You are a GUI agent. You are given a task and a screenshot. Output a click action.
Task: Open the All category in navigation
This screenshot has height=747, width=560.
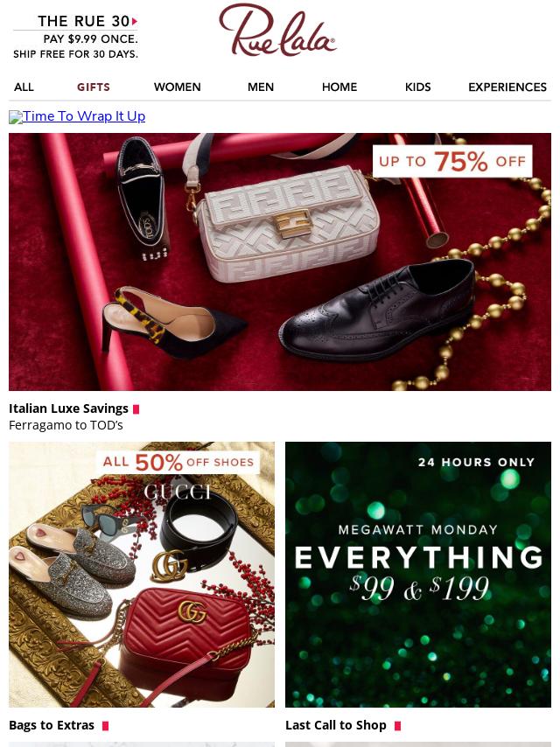[x=24, y=87]
